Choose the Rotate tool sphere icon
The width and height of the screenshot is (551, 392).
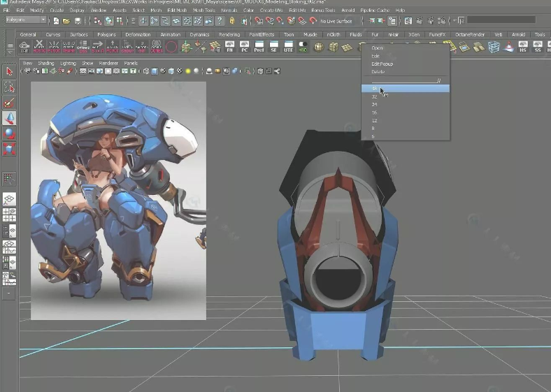tap(9, 133)
